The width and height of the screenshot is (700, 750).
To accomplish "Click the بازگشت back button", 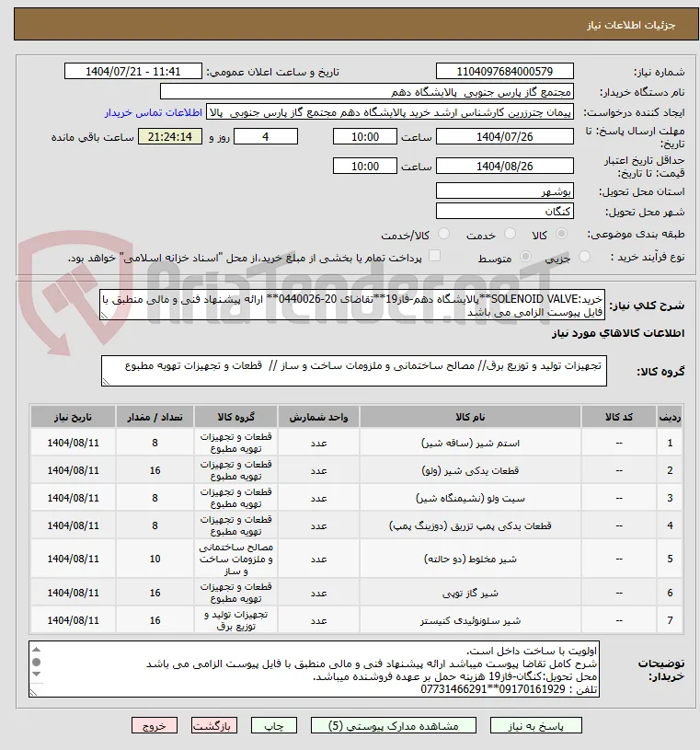I will 213,725.
